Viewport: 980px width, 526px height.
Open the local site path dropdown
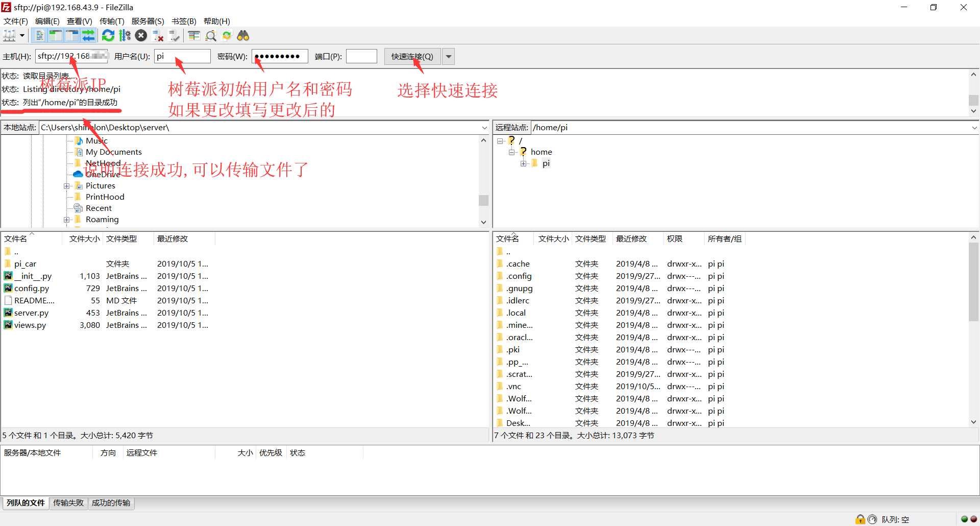(x=484, y=128)
